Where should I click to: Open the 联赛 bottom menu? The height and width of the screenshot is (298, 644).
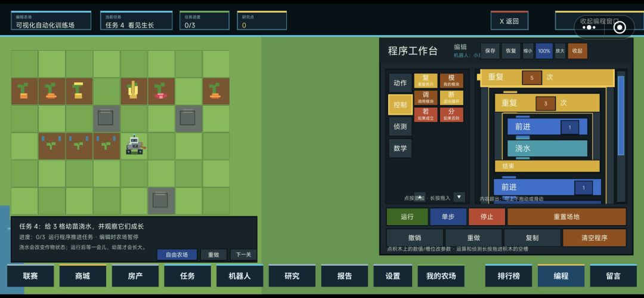[30, 276]
